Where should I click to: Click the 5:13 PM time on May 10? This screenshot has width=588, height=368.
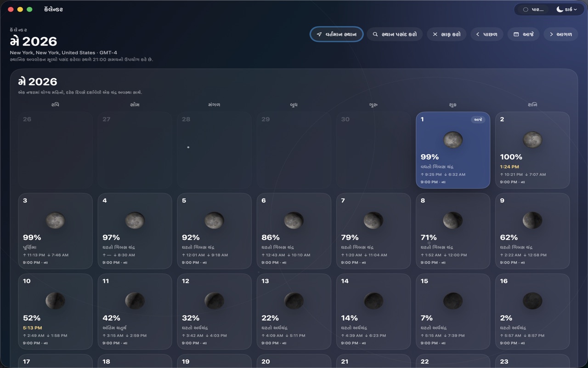point(32,328)
